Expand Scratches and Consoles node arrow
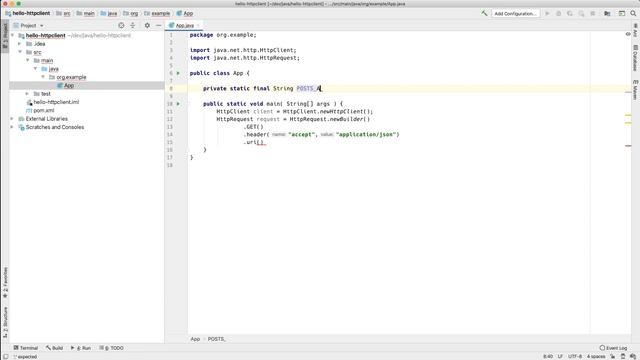Image resolution: width=640 pixels, height=360 pixels. [x=12, y=127]
